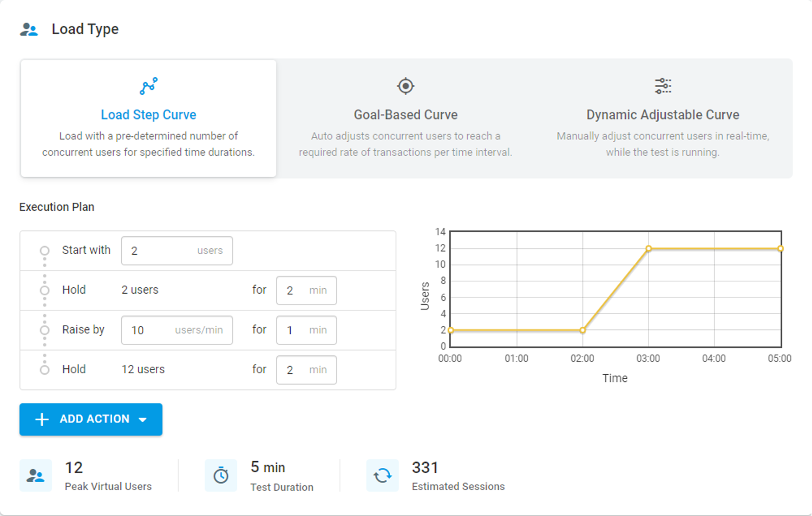Click the ADD ACTION button text
Screen dimensions: 812x516
(95, 419)
